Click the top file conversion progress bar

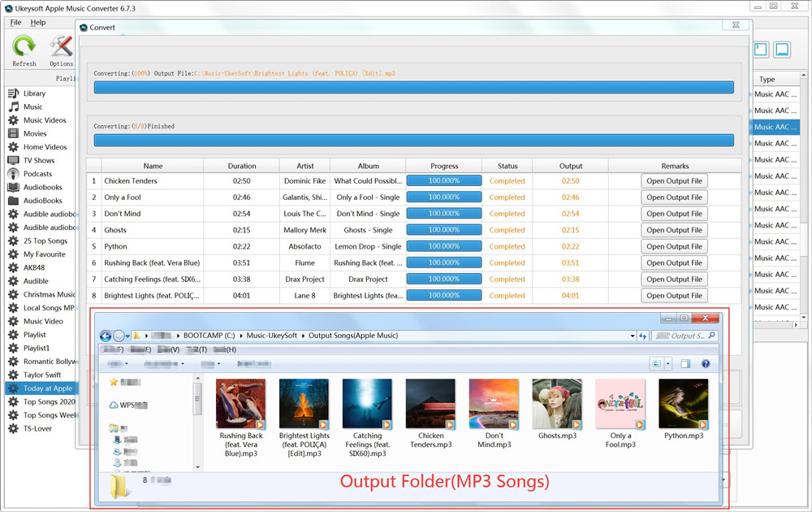point(414,87)
